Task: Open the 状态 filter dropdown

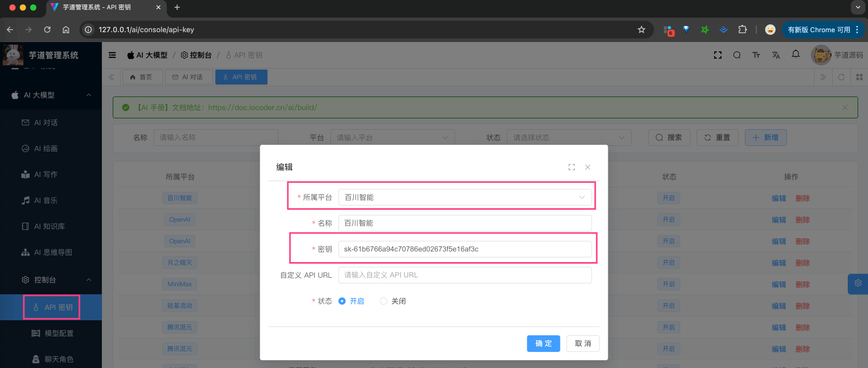Action: (x=569, y=138)
